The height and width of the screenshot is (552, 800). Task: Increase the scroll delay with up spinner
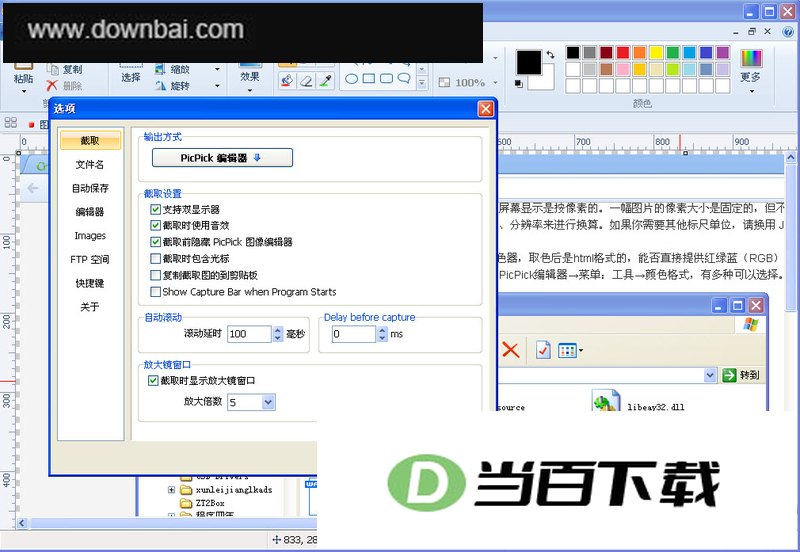(278, 330)
